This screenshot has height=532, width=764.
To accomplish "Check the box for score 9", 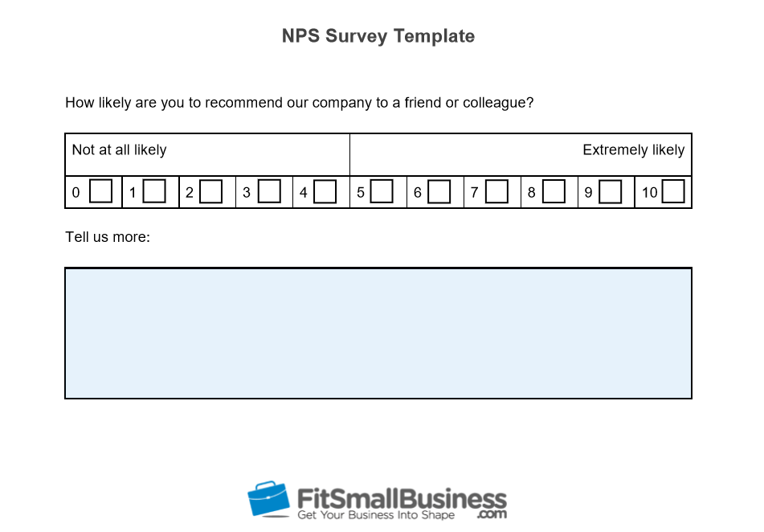I will point(610,191).
